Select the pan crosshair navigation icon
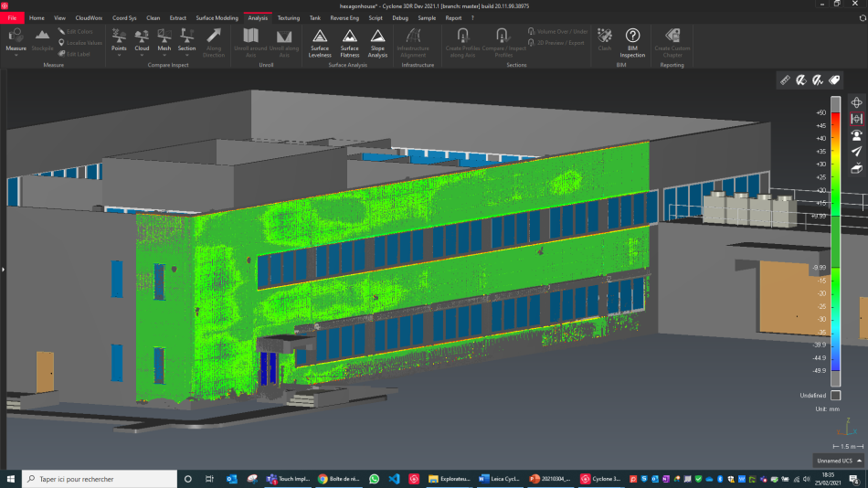 coord(857,102)
